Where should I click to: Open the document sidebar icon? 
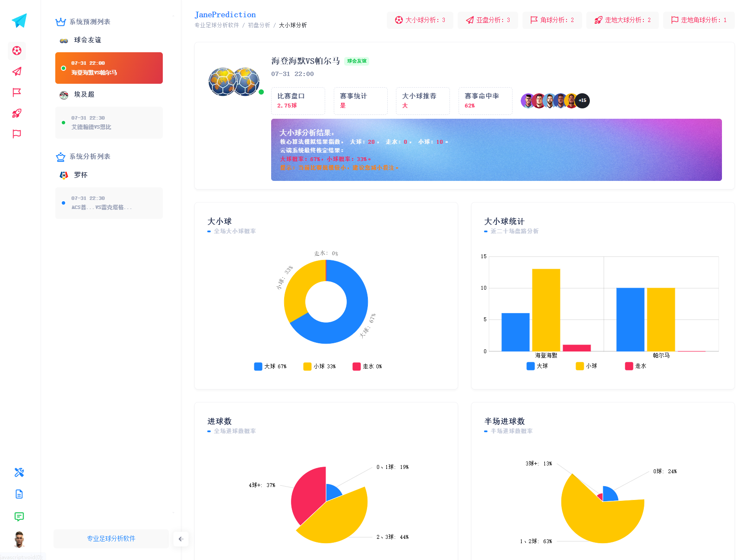[19, 494]
